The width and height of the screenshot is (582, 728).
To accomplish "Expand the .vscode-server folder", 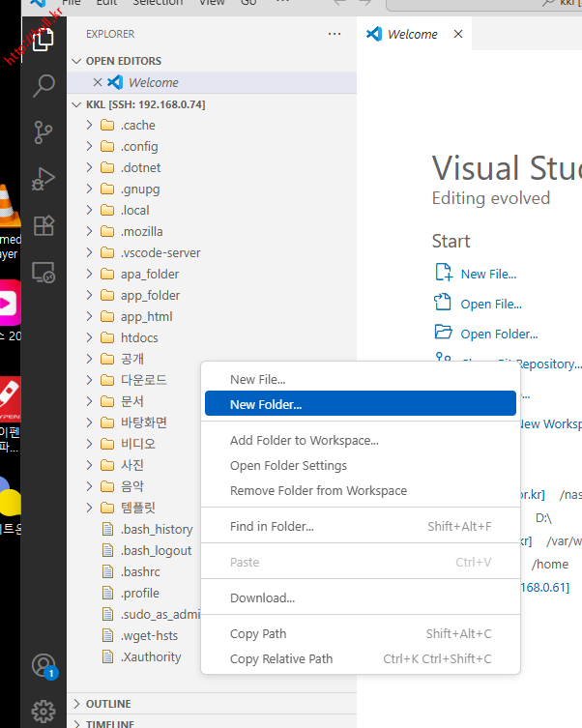I will 160,252.
